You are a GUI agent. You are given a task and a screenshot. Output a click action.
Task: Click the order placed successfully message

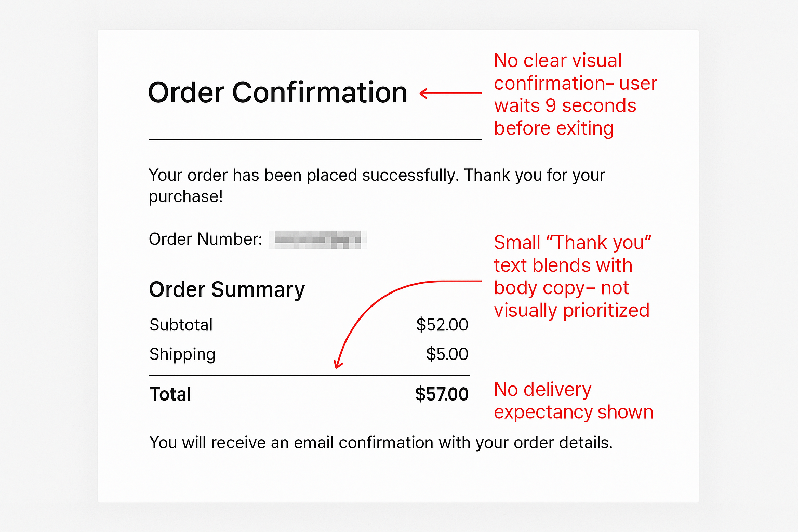coord(377,185)
